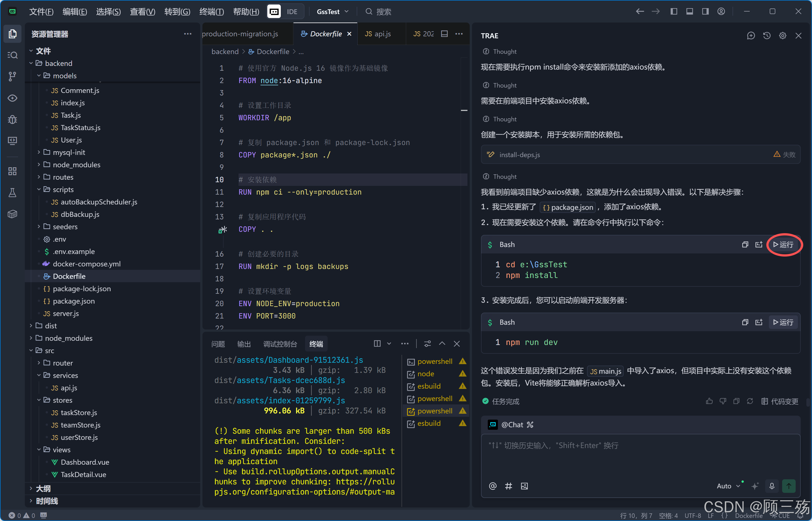Open the search sidebar icon
Screen dimensions: 812x521
[12, 55]
